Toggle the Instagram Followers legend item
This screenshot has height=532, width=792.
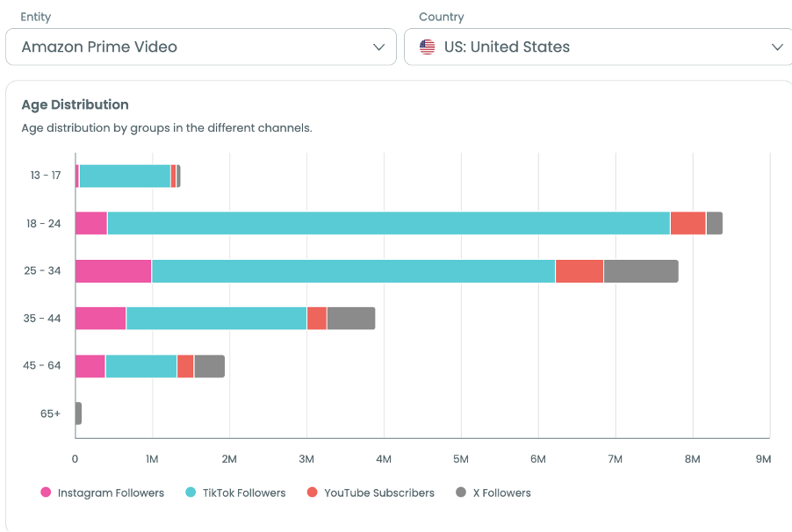point(103,492)
